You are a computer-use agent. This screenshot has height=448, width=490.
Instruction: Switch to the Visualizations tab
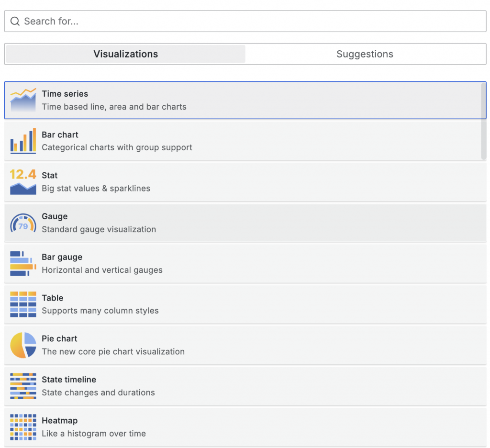pyautogui.click(x=125, y=54)
